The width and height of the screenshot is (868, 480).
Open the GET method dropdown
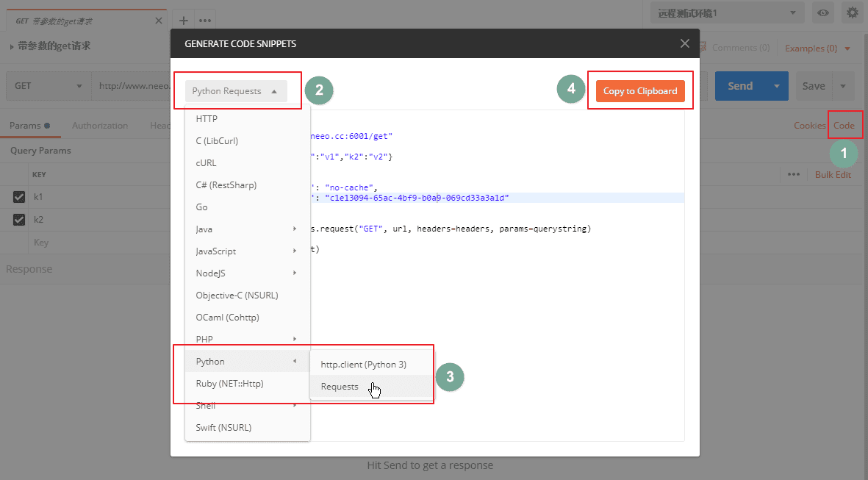click(49, 86)
